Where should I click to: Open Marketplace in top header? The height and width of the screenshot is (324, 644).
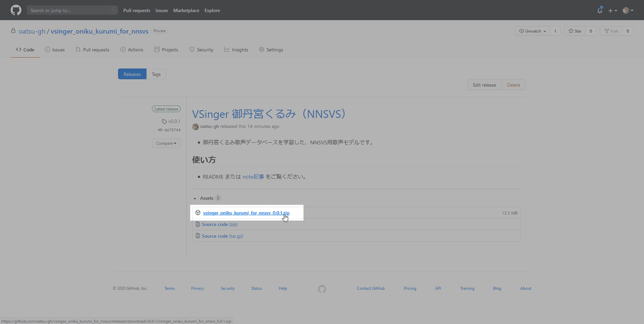pos(186,10)
